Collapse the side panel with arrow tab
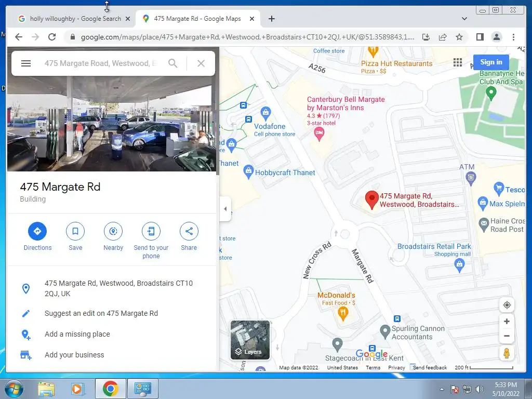 tap(225, 209)
